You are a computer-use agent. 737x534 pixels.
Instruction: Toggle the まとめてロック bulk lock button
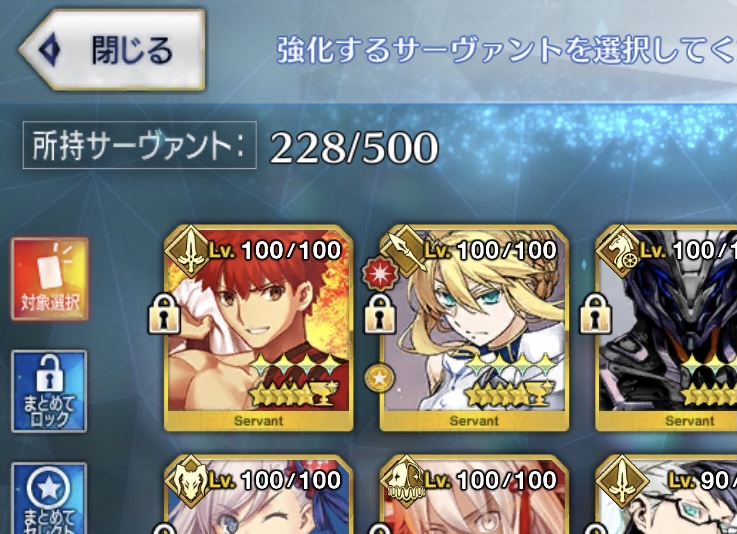[x=49, y=391]
